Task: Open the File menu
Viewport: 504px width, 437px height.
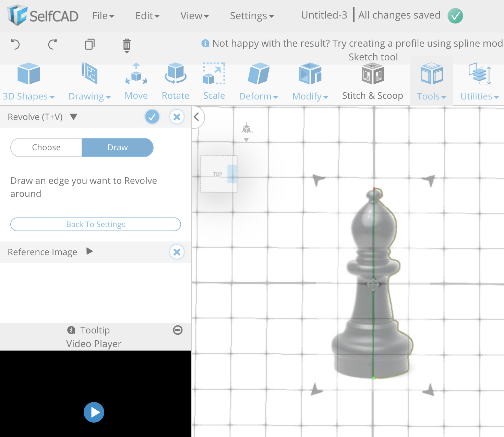Action: 103,16
